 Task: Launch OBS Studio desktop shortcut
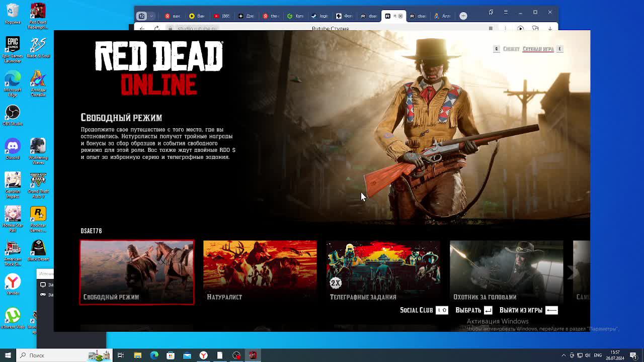[x=13, y=115]
